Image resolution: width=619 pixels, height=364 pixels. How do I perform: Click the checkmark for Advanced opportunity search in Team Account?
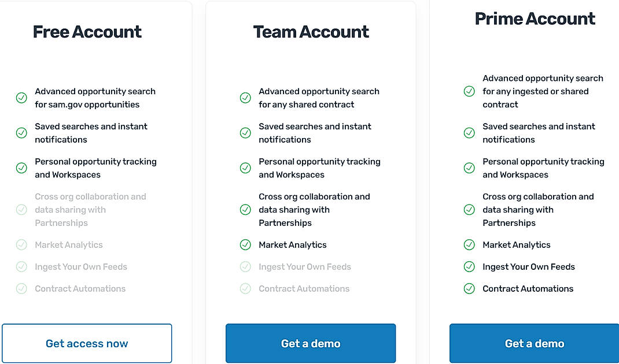click(245, 98)
